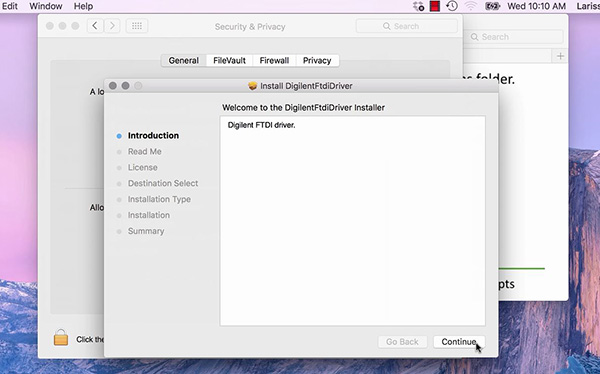Image resolution: width=600 pixels, height=374 pixels.
Task: Go forward in Security & Privacy window
Action: pos(112,26)
